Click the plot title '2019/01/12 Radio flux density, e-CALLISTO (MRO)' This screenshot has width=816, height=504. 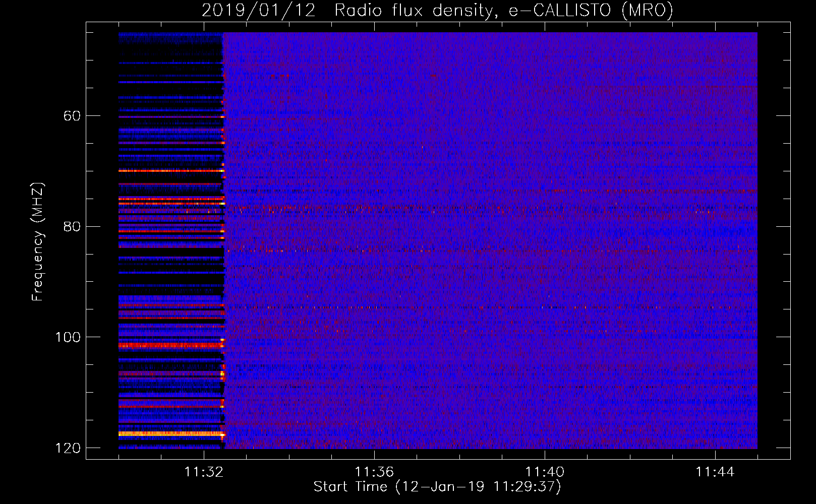click(x=437, y=10)
